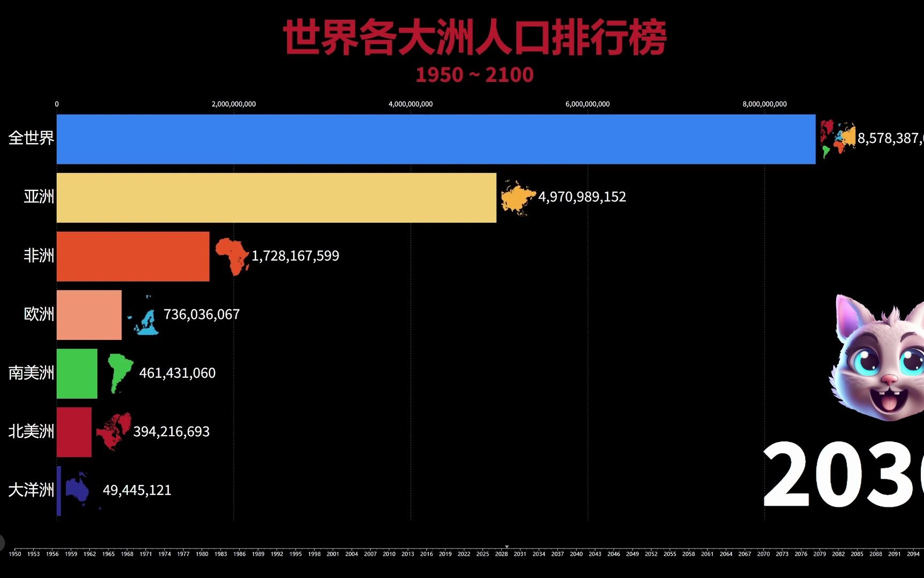Click the 0 axis label
This screenshot has width=924, height=578.
[x=57, y=104]
